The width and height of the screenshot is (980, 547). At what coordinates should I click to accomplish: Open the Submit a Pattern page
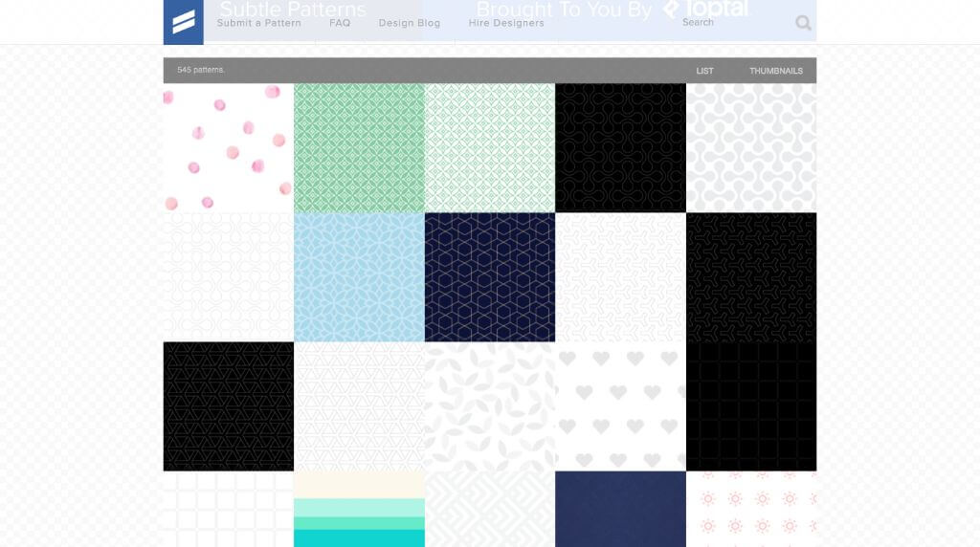(259, 23)
